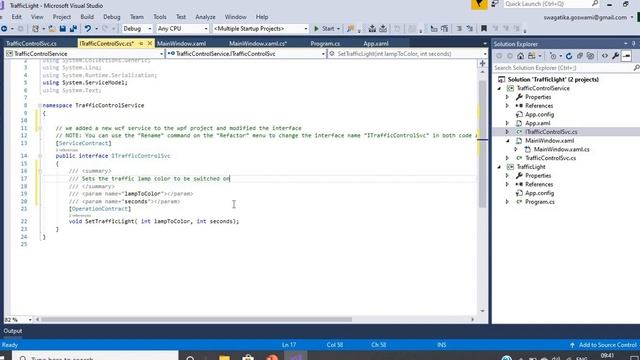
Task: Collapse all nodes in Solution Explorer
Action: (x=580, y=56)
